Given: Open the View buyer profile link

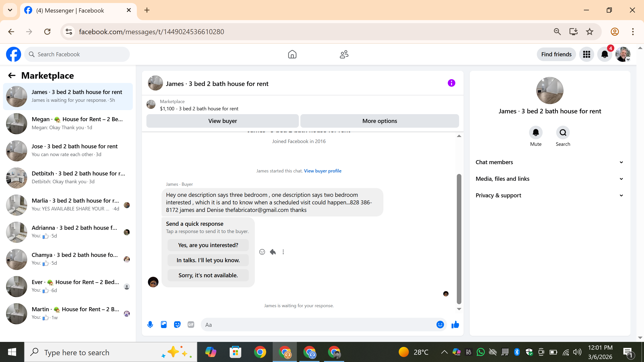Looking at the screenshot, I should (323, 171).
